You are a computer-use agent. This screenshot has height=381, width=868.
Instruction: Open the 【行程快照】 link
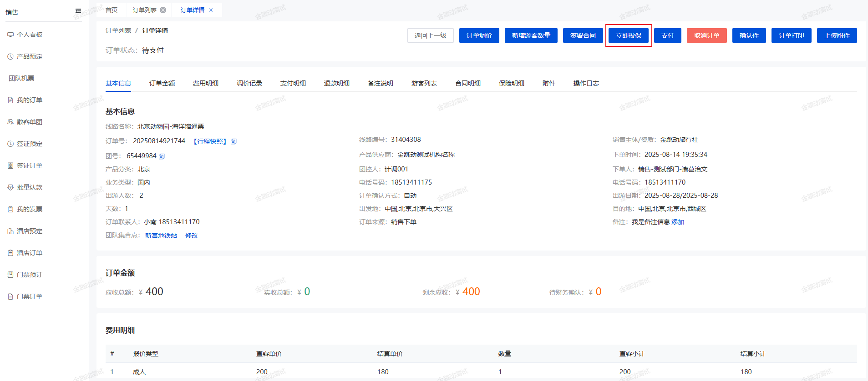(x=210, y=141)
